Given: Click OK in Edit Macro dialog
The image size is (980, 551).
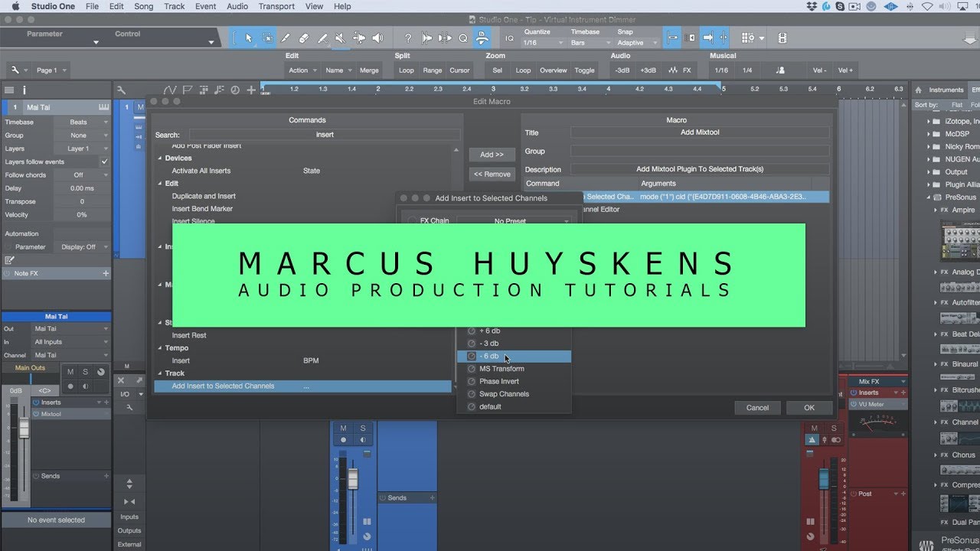Looking at the screenshot, I should click(808, 408).
